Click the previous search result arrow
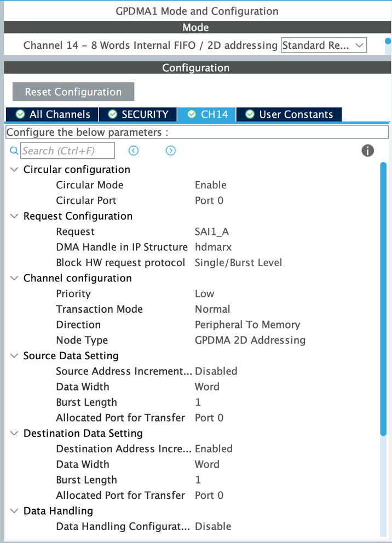This screenshot has height=547, width=392. (x=133, y=150)
